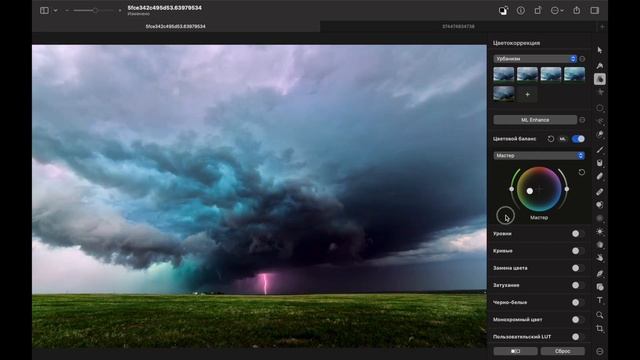Viewport: 640px width, 360px height.
Task: Add a new tab with plus button
Action: point(602,27)
